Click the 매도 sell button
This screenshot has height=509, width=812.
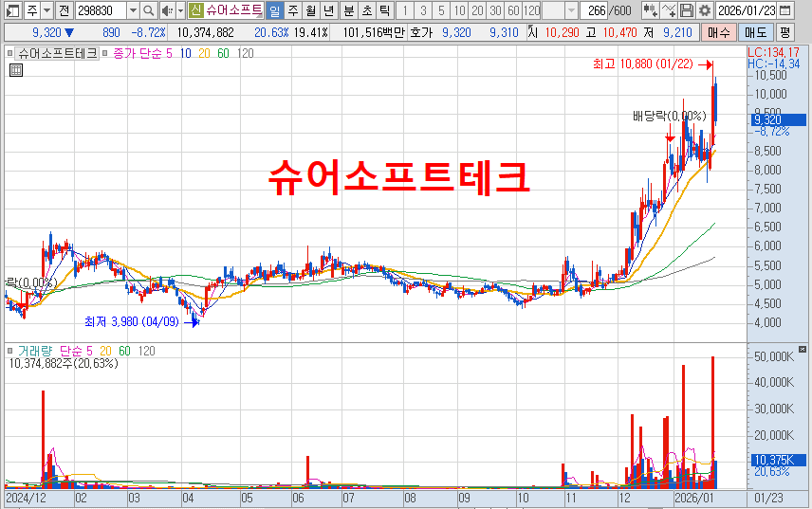pyautogui.click(x=755, y=32)
